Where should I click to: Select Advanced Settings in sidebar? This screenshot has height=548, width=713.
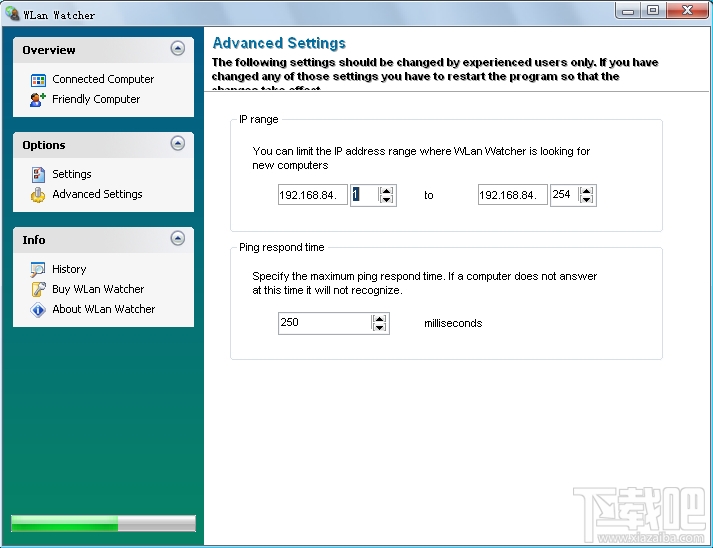click(97, 194)
